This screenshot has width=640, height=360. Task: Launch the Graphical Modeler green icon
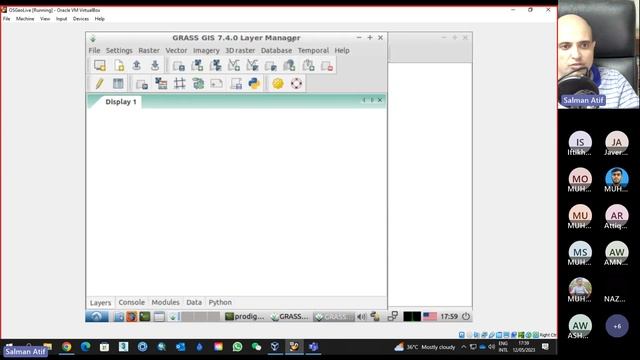pos(198,84)
